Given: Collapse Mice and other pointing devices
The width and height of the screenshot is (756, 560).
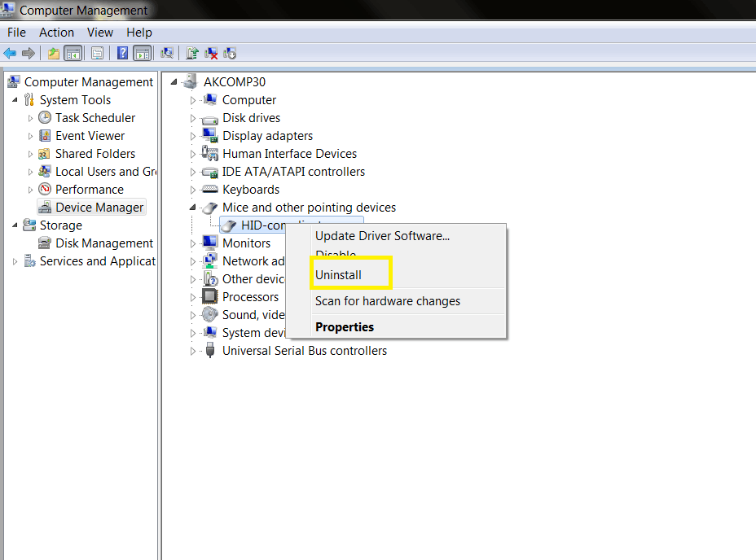Looking at the screenshot, I should [x=193, y=208].
